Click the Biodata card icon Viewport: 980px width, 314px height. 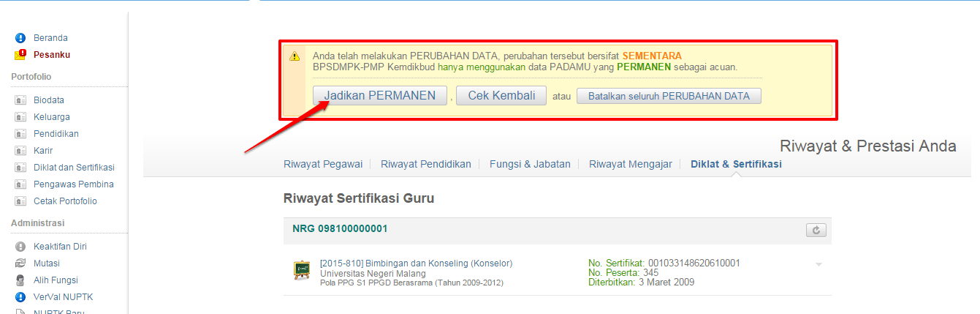[x=20, y=100]
